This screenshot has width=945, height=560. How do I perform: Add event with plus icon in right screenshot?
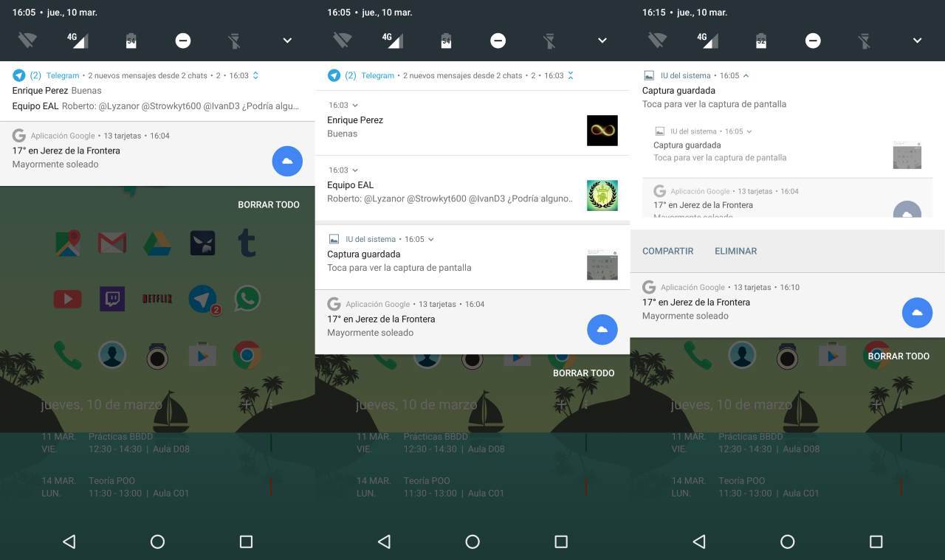(x=876, y=404)
